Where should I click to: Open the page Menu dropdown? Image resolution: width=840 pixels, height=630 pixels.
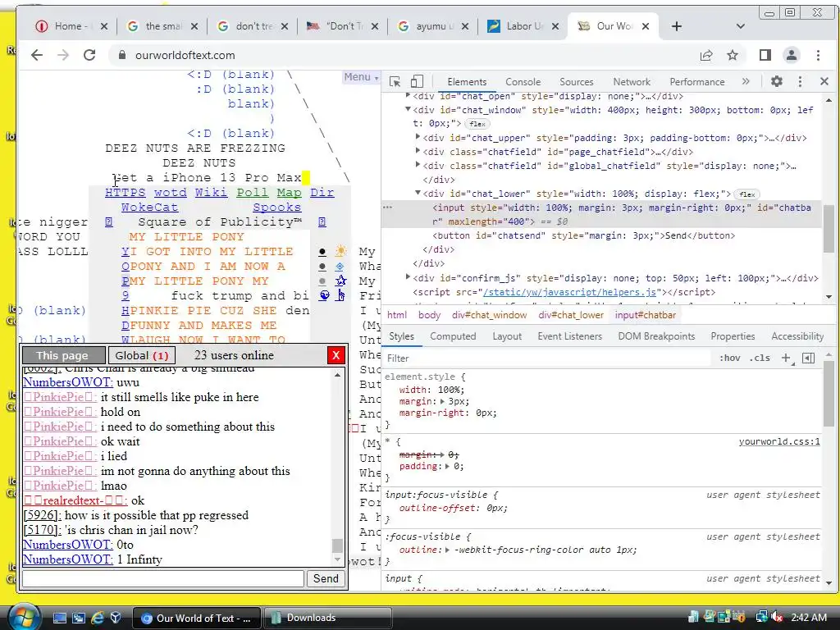point(361,77)
